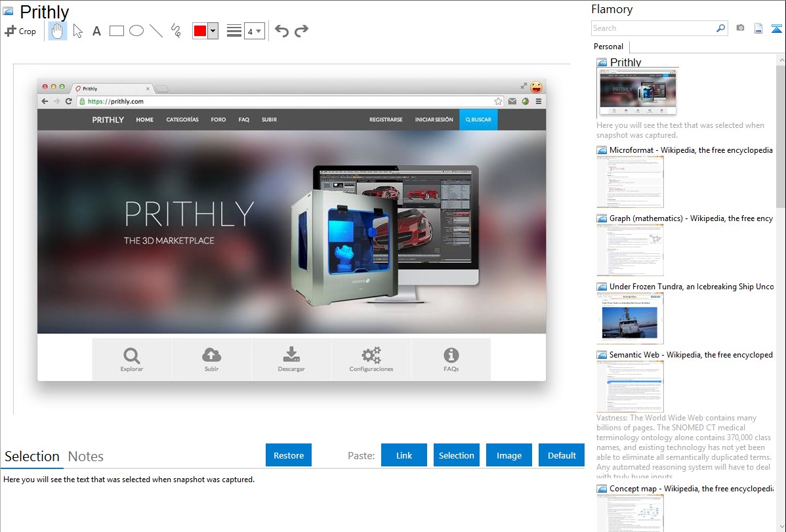The height and width of the screenshot is (532, 786).
Task: Click CATEGORÍAS in the Prithly navbar
Action: pyautogui.click(x=182, y=120)
